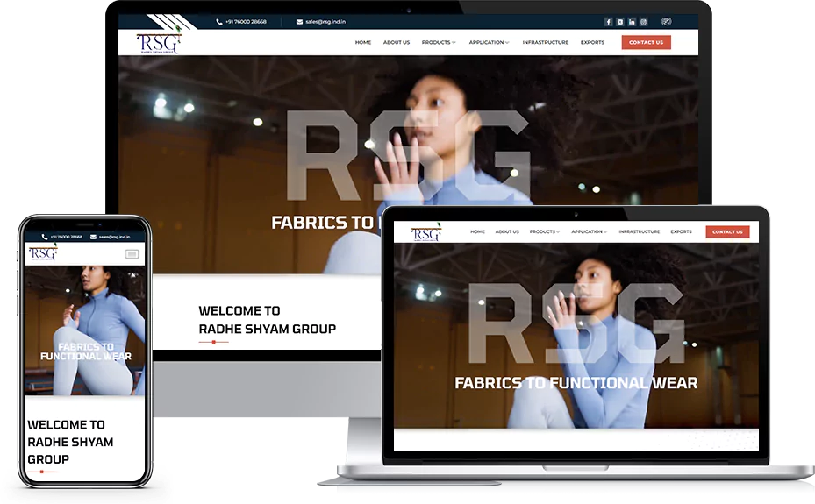Select About Us on desktop monitor nav

(397, 43)
